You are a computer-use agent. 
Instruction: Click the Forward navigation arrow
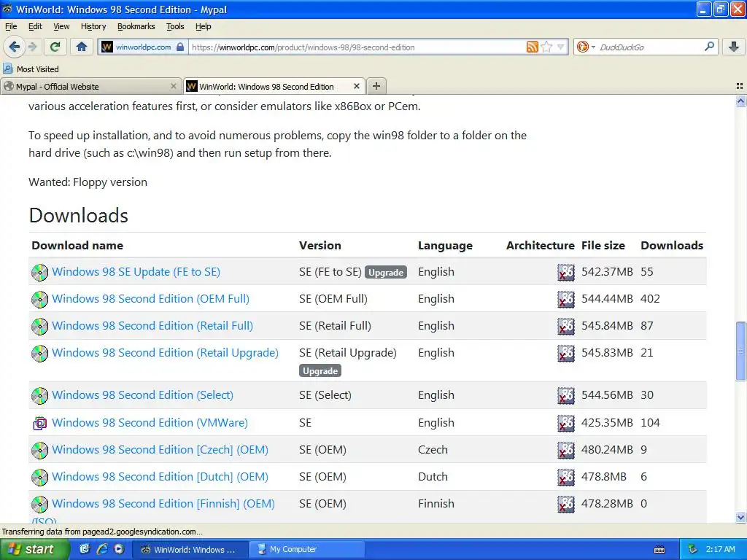pyautogui.click(x=32, y=47)
